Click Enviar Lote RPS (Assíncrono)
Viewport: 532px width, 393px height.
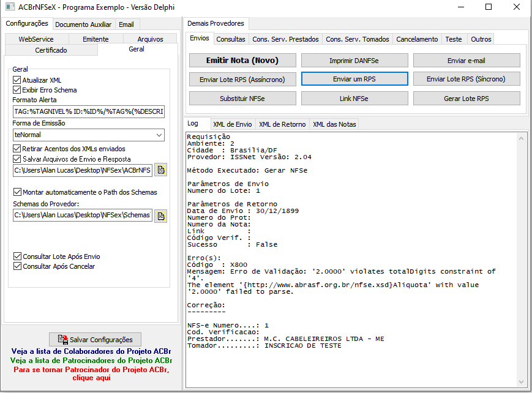(242, 79)
